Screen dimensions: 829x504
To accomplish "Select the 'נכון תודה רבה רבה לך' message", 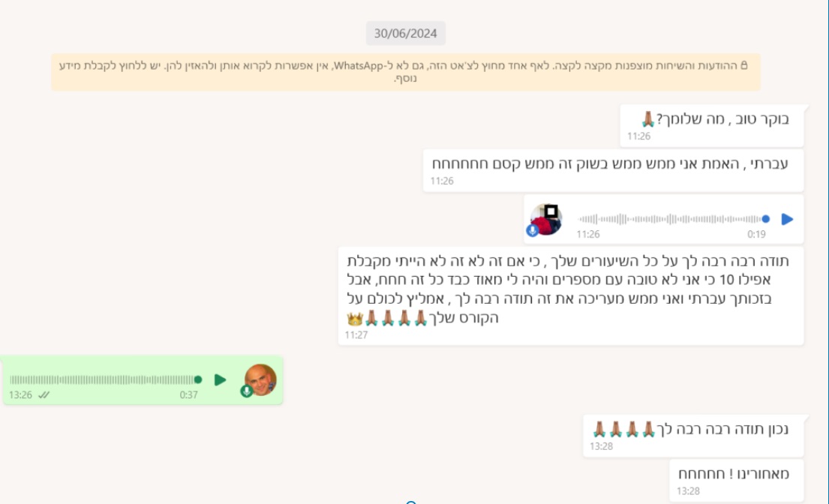I will pyautogui.click(x=693, y=436).
